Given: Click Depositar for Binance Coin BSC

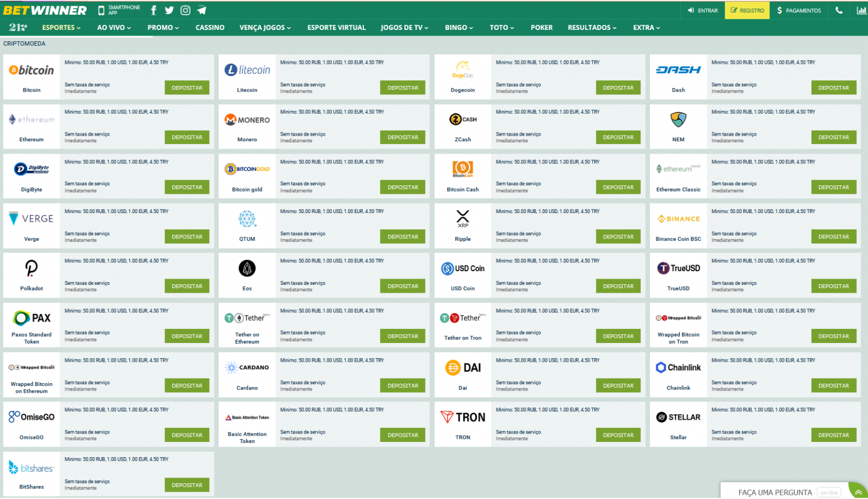Looking at the screenshot, I should (x=834, y=237).
